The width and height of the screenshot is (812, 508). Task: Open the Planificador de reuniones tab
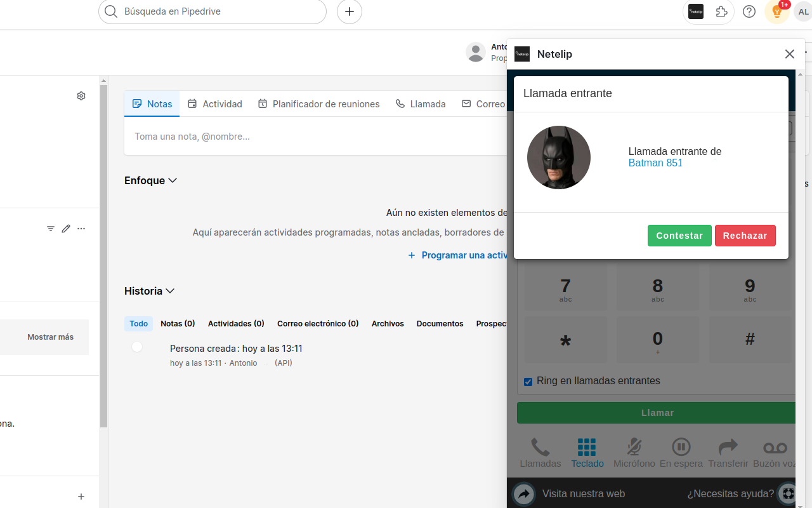pos(318,104)
